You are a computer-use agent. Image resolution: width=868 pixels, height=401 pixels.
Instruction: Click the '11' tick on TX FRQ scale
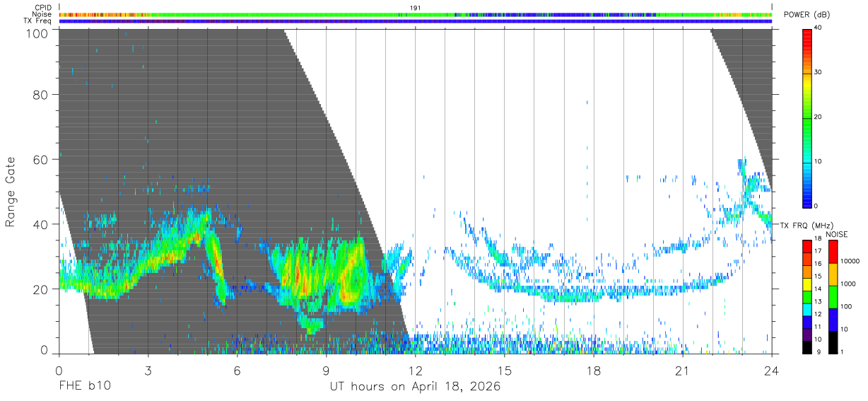tap(819, 327)
